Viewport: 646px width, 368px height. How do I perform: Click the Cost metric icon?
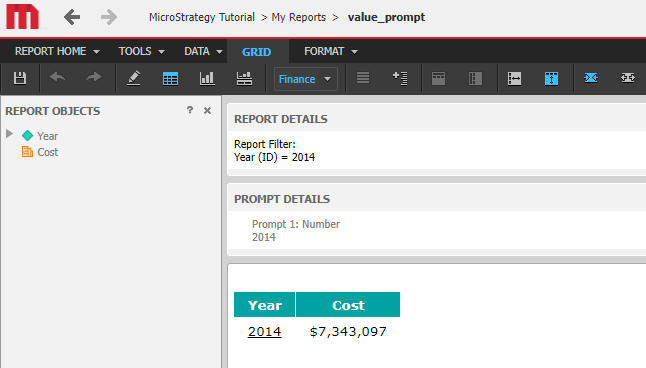(x=27, y=152)
